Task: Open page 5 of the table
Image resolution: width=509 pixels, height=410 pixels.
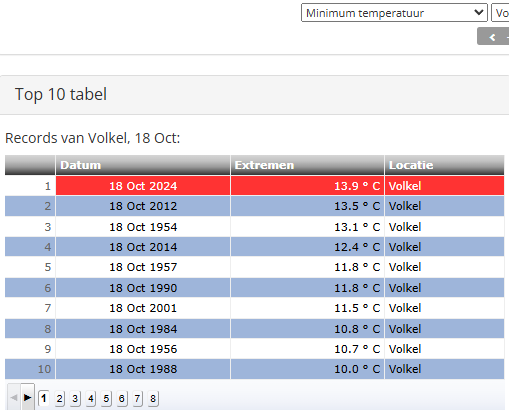Action: click(x=106, y=398)
